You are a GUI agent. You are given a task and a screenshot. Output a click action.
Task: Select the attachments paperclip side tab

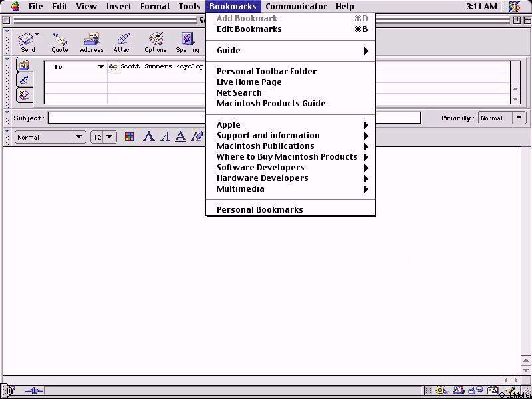[x=24, y=80]
